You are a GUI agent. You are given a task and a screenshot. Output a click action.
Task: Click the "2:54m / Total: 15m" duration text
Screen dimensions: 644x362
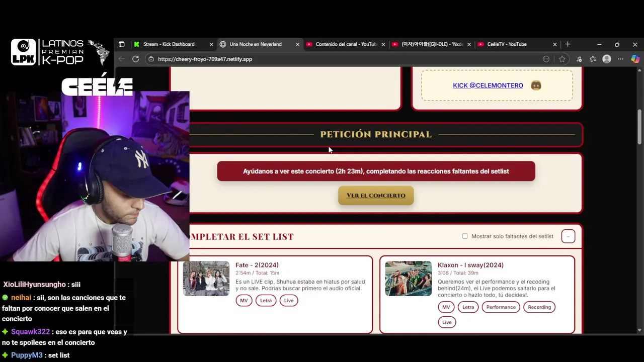click(x=257, y=273)
